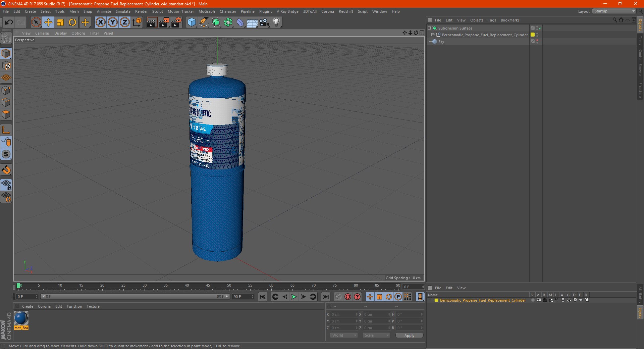644x349 pixels.
Task: Toggle locked workplane
Action: pos(6,185)
